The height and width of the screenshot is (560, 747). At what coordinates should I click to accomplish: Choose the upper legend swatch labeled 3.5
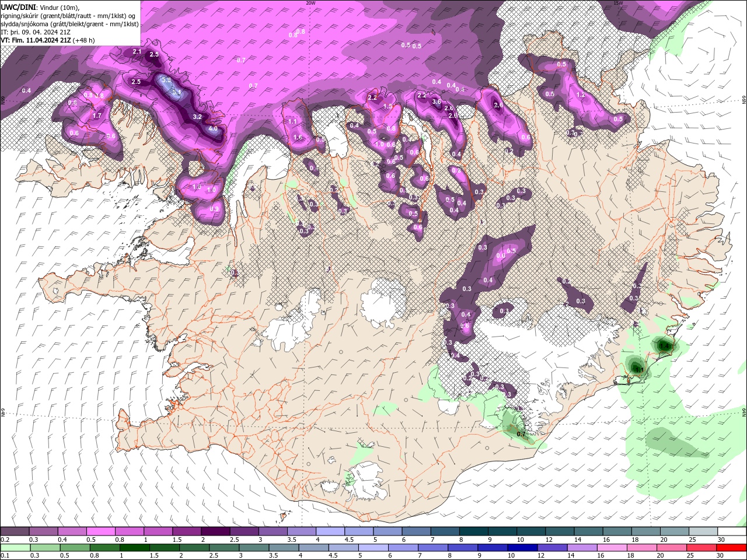click(x=302, y=531)
